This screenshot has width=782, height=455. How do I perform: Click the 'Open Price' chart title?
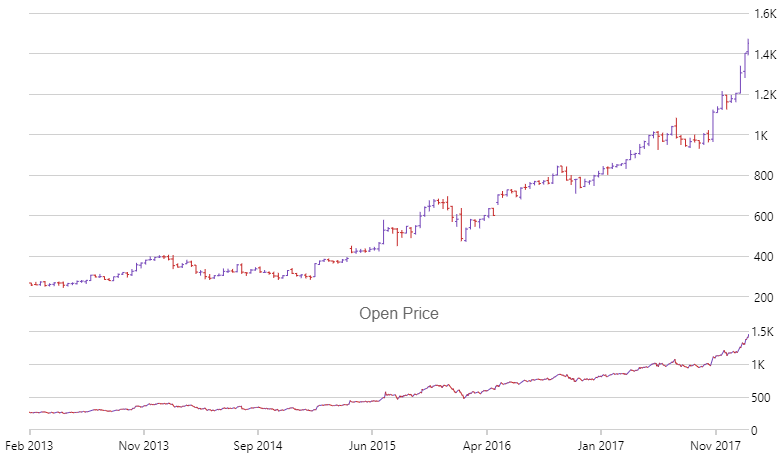pos(398,314)
